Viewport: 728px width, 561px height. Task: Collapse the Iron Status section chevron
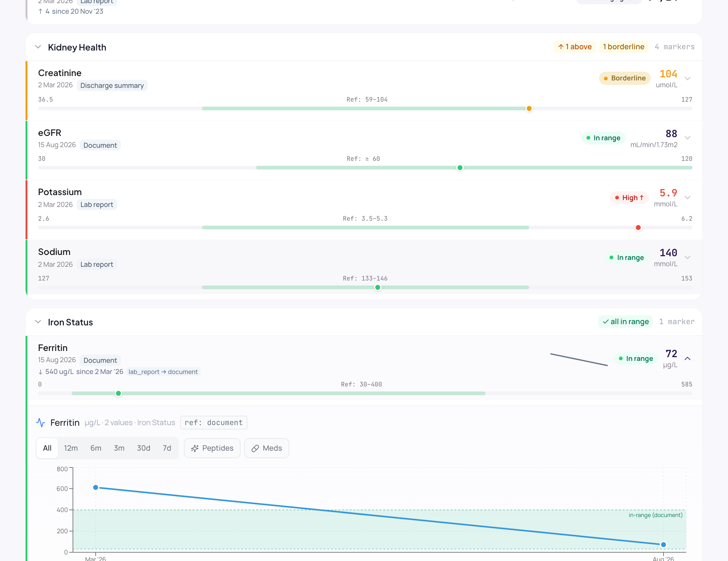(x=38, y=322)
